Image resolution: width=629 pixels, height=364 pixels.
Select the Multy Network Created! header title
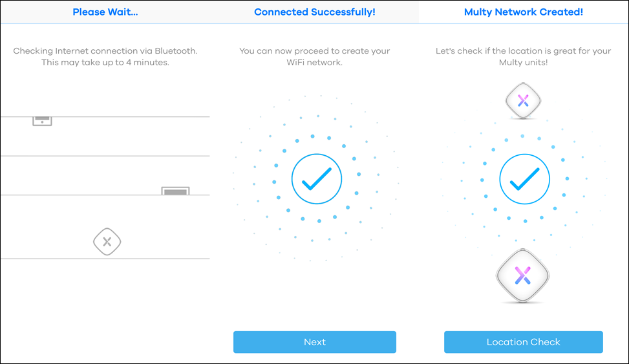coord(523,12)
